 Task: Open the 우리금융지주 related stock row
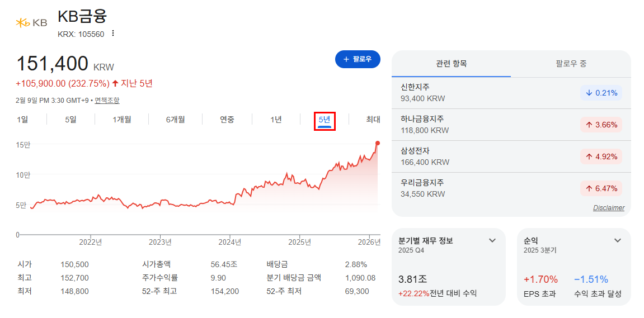[511, 188]
